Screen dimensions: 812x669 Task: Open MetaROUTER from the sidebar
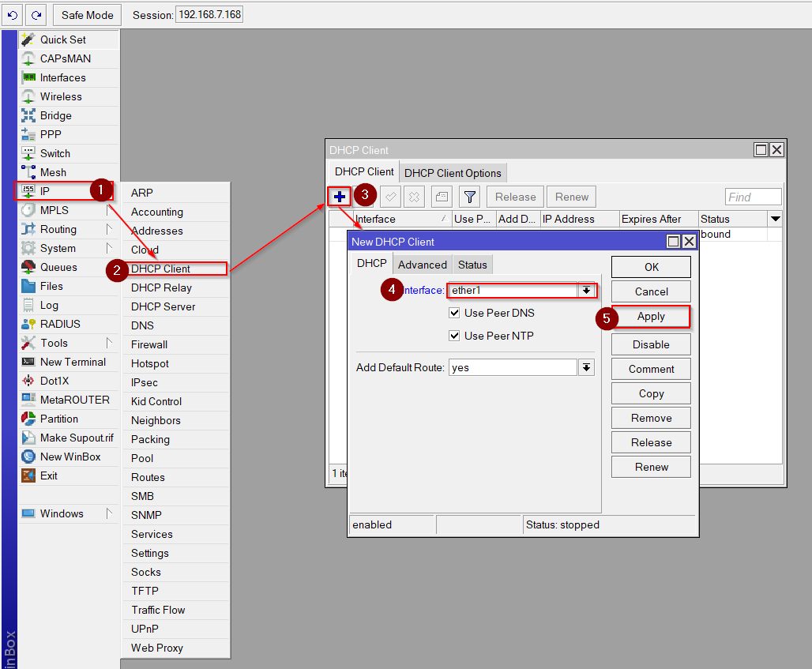[x=69, y=400]
